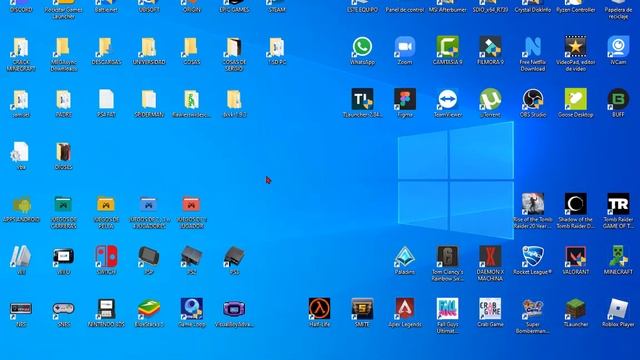Select the MSI Afterburner label

(x=447, y=10)
